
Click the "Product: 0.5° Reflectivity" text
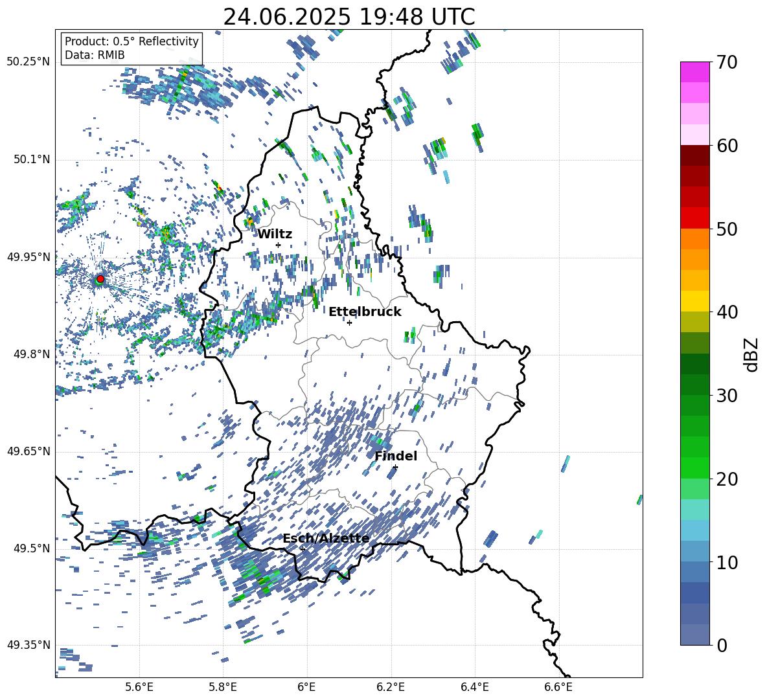click(132, 41)
